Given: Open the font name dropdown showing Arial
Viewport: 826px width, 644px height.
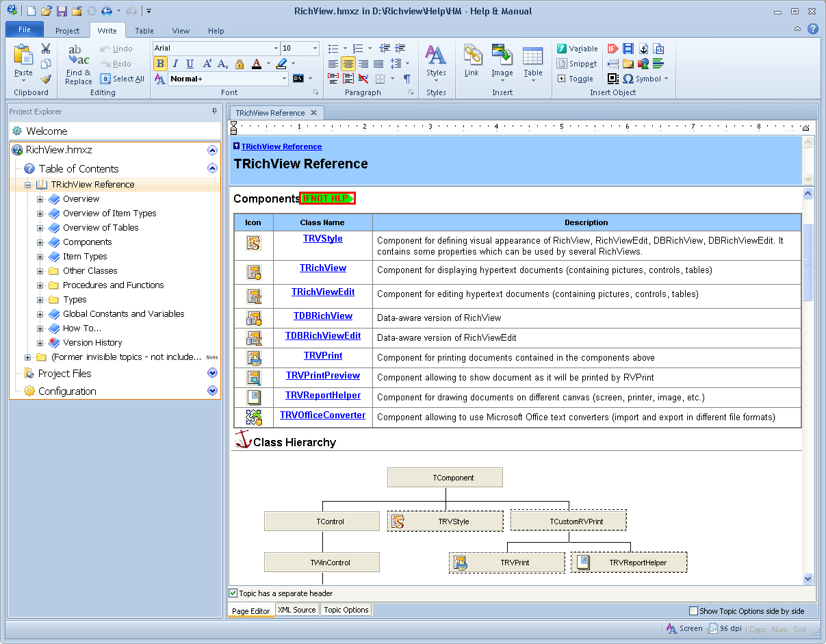Looking at the screenshot, I should point(276,49).
